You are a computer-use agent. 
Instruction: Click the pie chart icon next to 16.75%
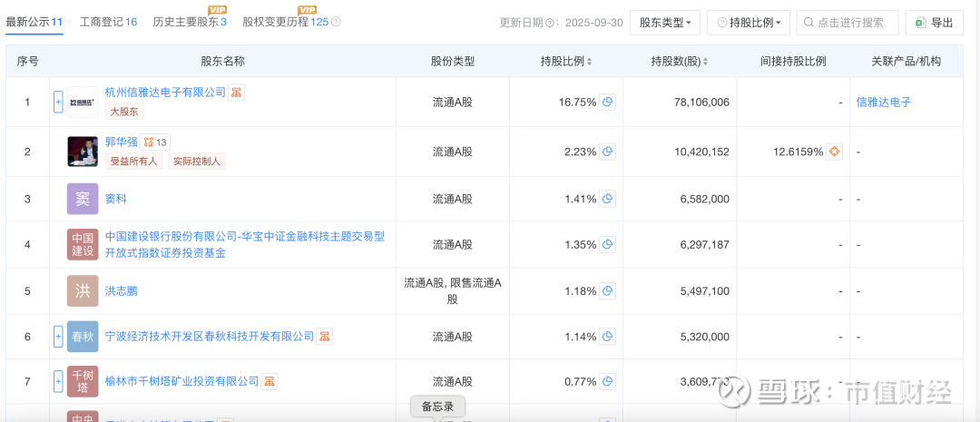[607, 103]
